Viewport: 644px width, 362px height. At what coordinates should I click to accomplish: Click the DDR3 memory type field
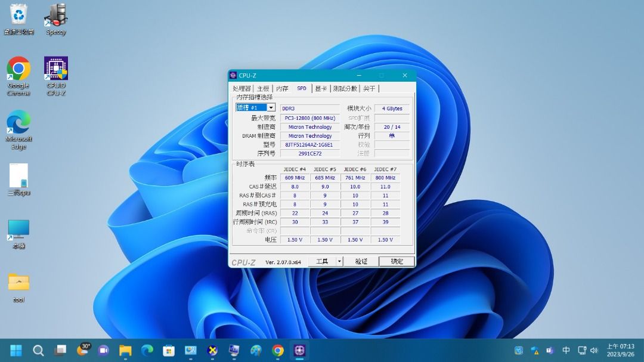pyautogui.click(x=309, y=109)
